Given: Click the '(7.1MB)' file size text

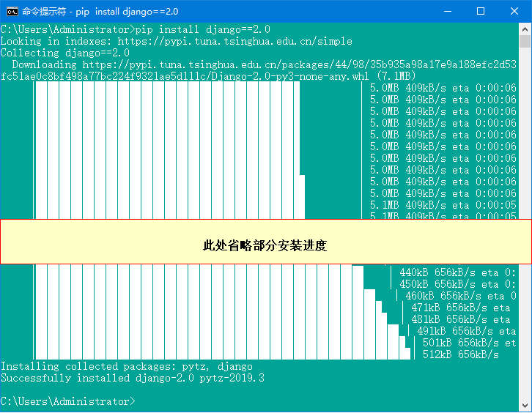Looking at the screenshot, I should (396, 76).
